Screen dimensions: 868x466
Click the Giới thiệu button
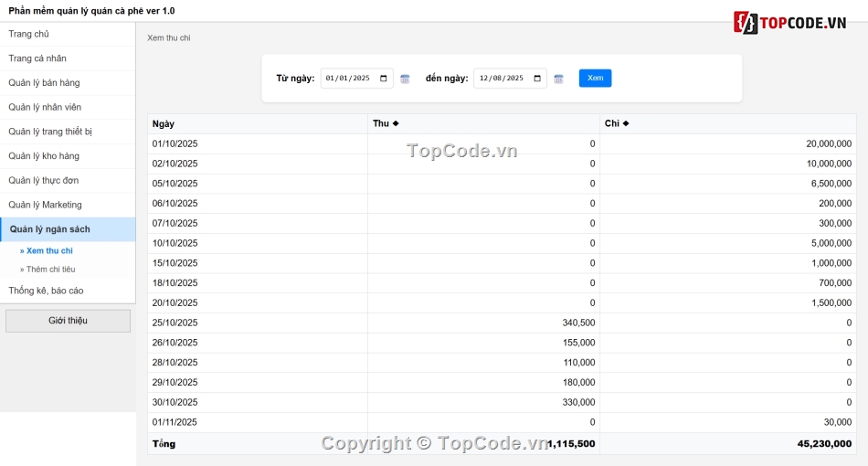tap(69, 321)
